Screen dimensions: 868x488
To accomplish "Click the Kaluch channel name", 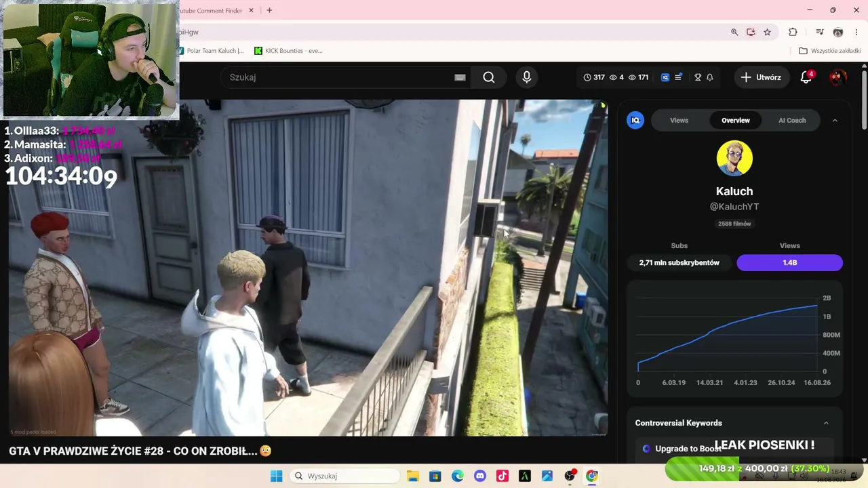I will point(734,191).
